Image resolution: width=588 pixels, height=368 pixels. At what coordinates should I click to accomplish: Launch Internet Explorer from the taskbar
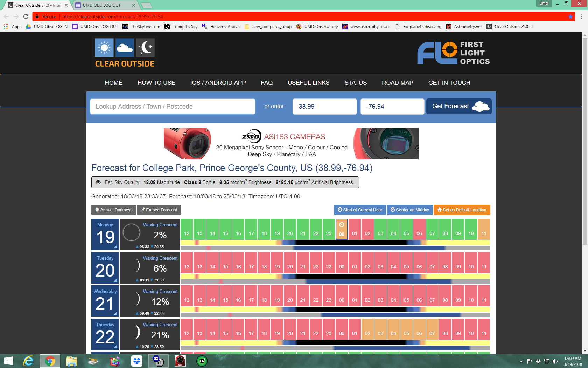[28, 361]
